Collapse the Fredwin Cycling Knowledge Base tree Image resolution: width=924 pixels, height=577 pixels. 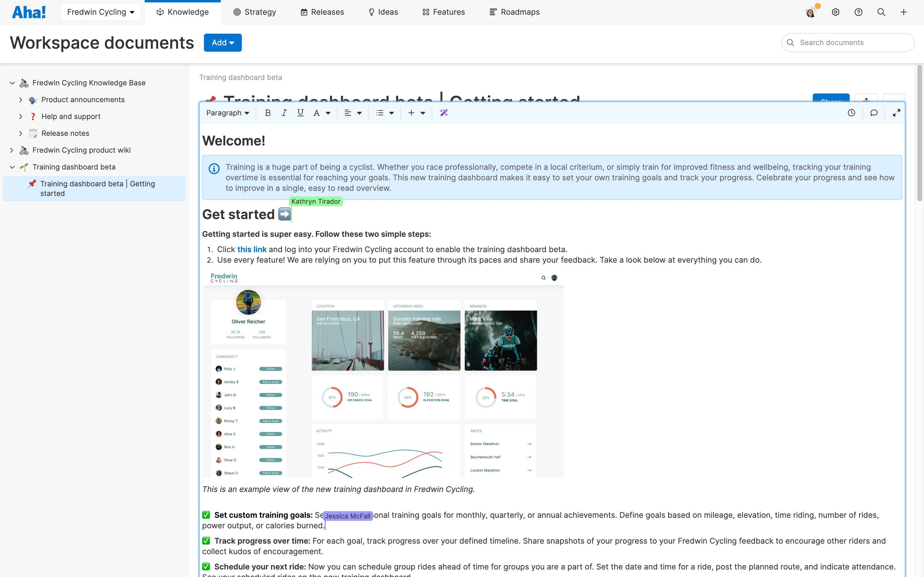point(12,83)
